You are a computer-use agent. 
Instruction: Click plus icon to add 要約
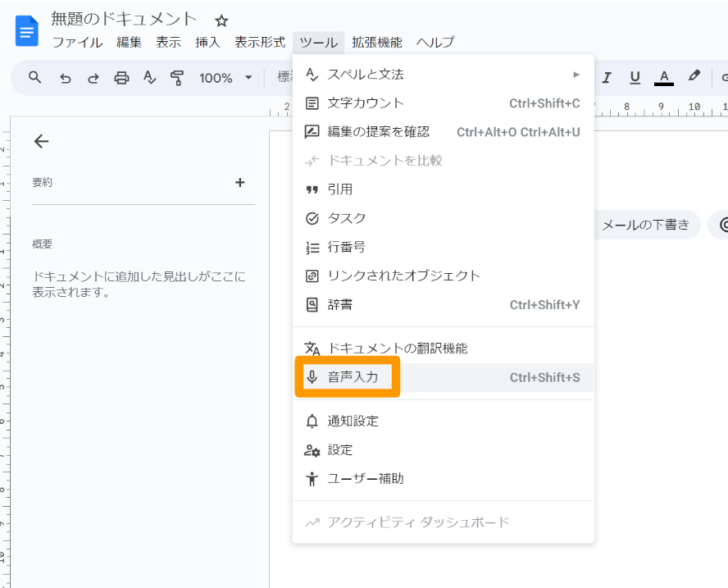[x=239, y=182]
